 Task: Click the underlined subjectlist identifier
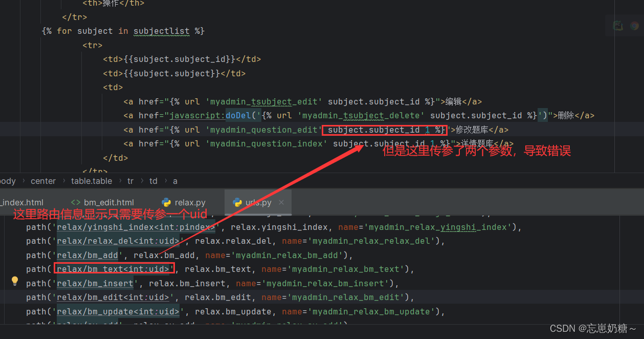(161, 31)
